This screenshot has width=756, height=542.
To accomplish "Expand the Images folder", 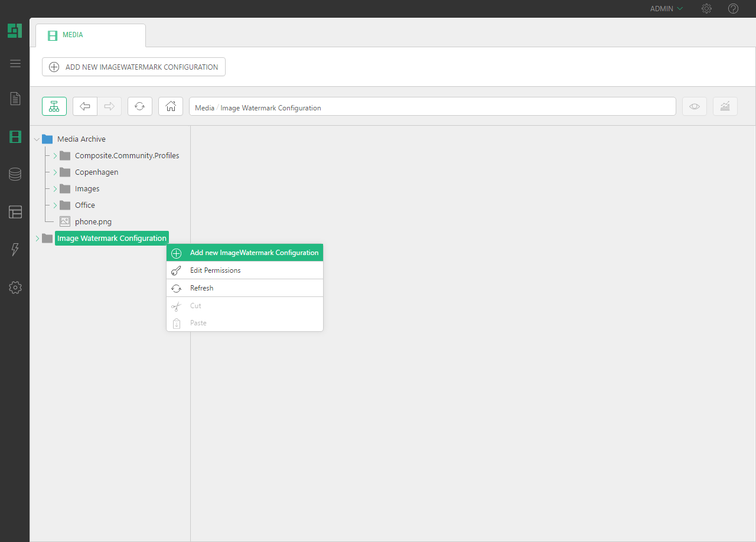I will (55, 189).
